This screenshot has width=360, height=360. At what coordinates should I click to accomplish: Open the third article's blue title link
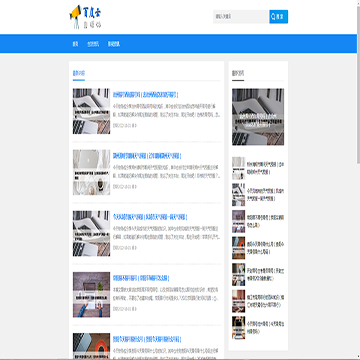click(x=150, y=217)
